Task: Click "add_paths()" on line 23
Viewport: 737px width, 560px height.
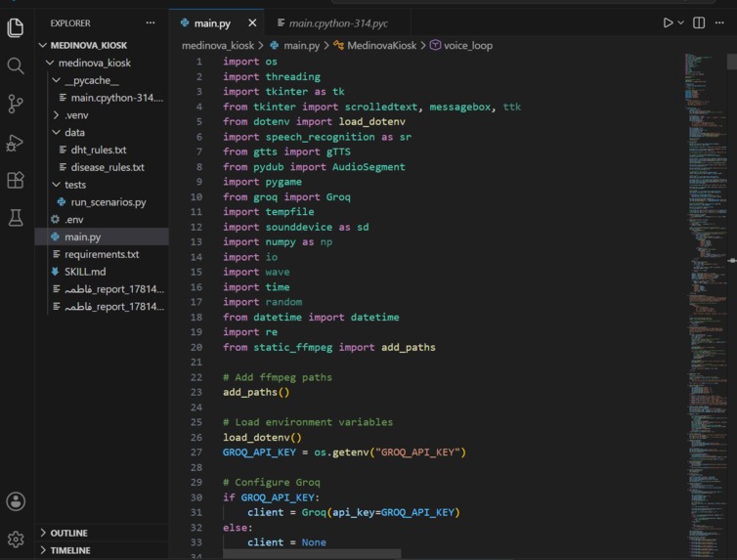Action: tap(256, 392)
